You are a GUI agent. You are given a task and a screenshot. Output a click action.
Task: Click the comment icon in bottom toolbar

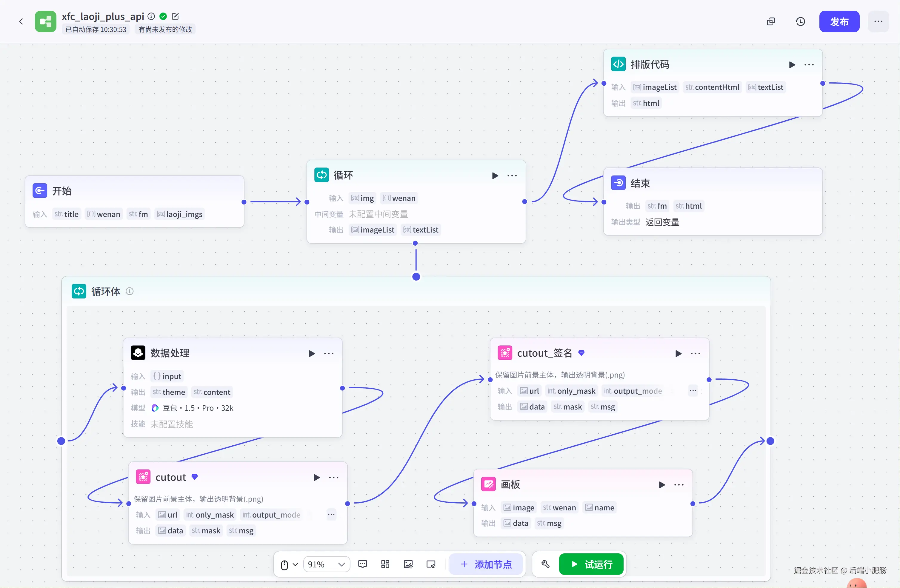[x=362, y=564]
